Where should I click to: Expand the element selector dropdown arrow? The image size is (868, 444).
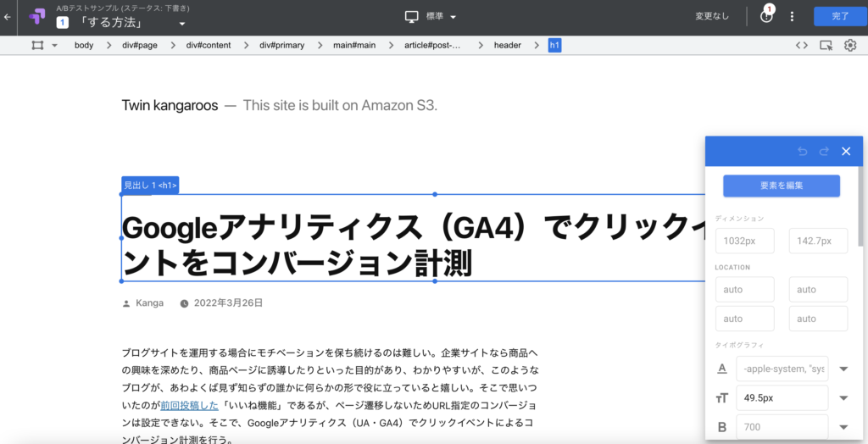click(54, 46)
